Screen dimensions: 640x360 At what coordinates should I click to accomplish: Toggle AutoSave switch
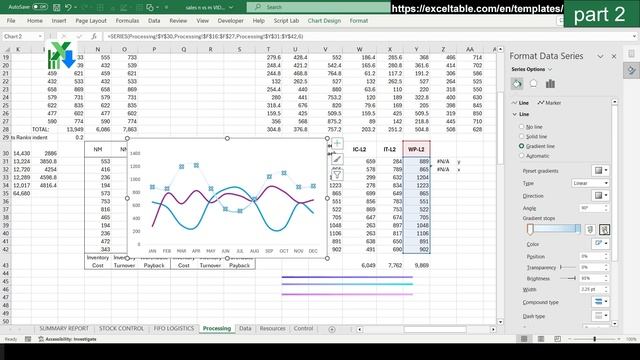click(x=40, y=7)
